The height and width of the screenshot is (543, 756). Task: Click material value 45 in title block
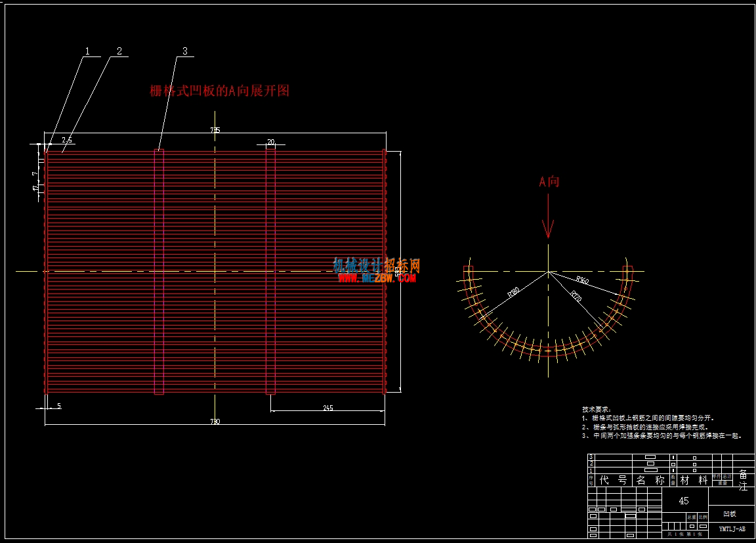point(684,501)
